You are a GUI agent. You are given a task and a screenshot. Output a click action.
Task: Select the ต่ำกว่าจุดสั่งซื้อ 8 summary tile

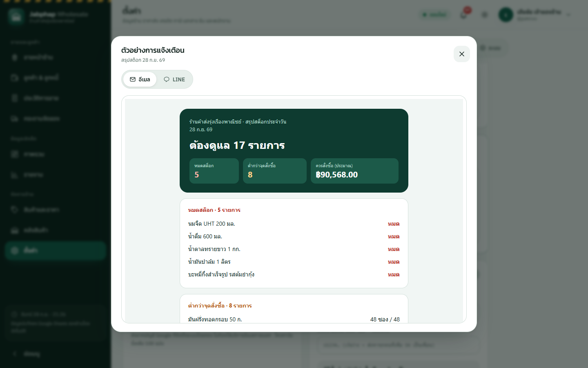coord(275,171)
